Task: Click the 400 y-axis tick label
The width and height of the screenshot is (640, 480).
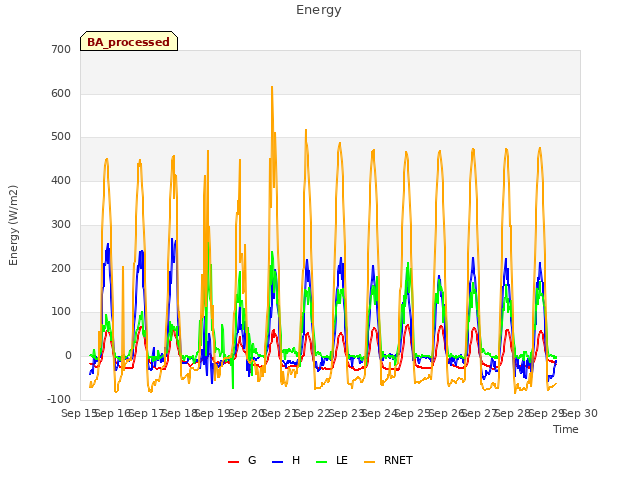Action: pyautogui.click(x=61, y=180)
